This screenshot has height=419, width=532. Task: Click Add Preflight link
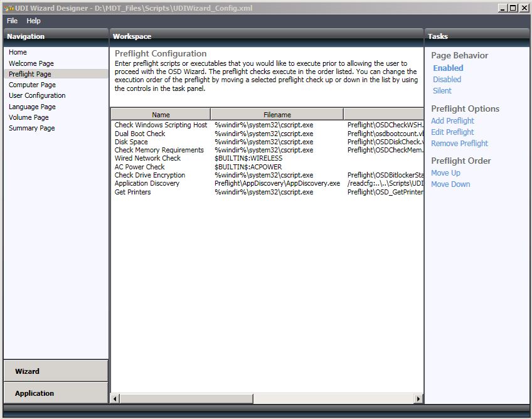point(452,121)
